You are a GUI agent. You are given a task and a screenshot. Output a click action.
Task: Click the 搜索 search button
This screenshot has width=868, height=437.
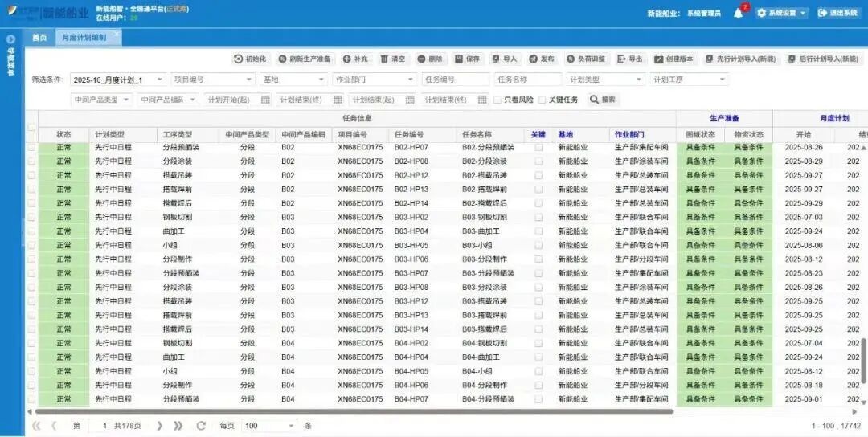603,100
